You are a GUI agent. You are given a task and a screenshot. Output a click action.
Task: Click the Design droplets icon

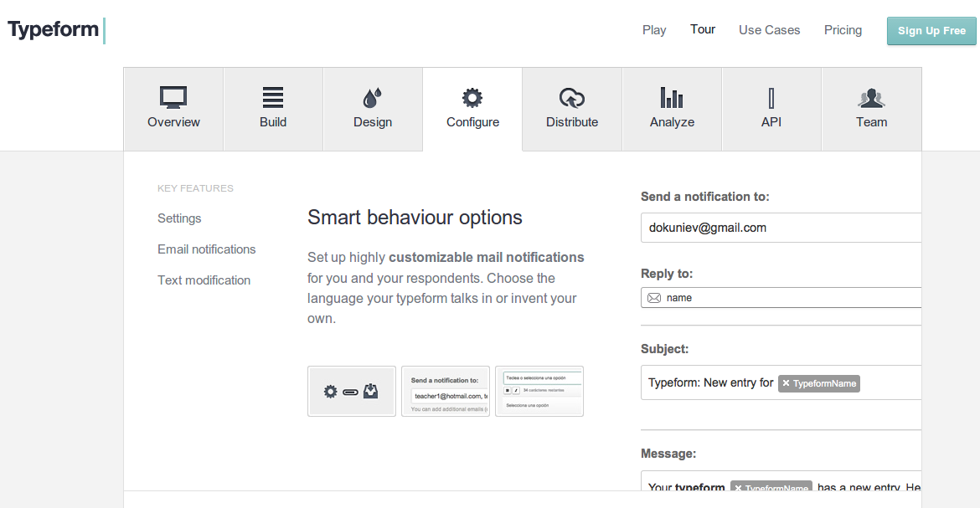click(373, 97)
